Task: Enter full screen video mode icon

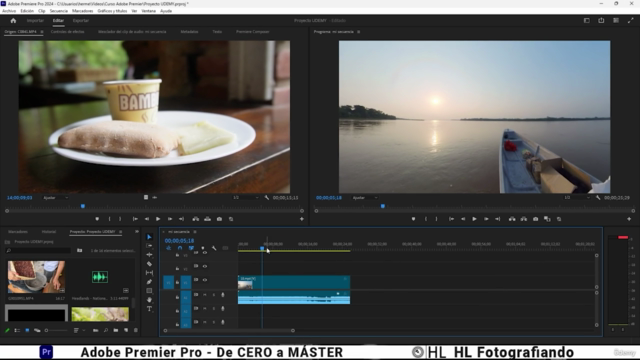Action: 630,20
